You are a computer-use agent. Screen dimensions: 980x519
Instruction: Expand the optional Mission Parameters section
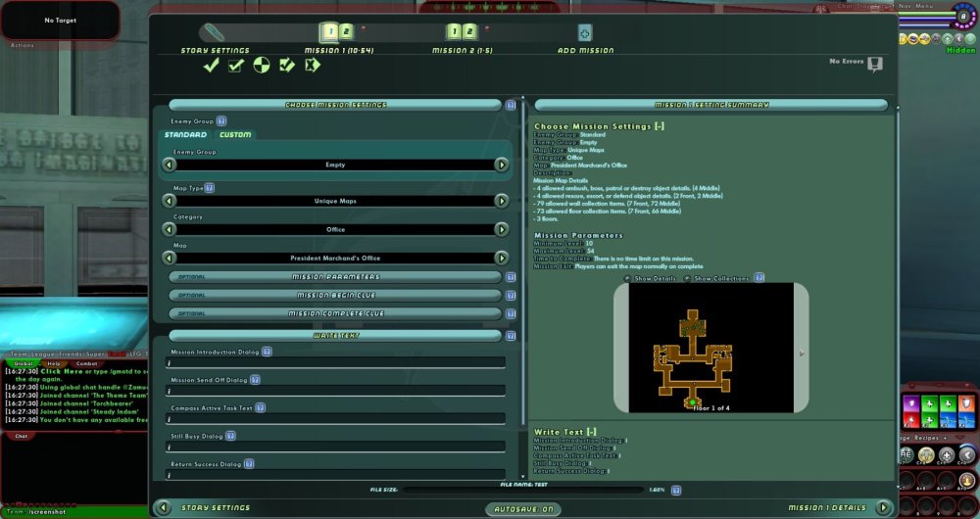335,277
